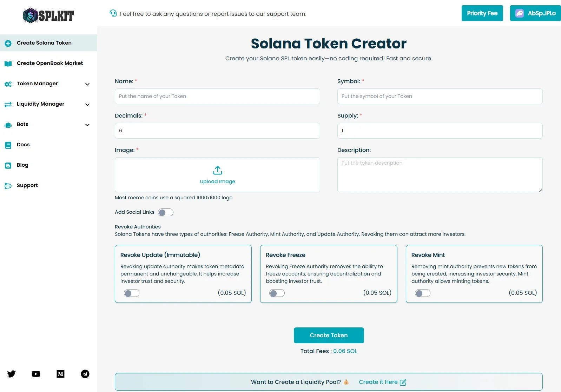
Task: Open the Blog menu item
Action: point(48,165)
